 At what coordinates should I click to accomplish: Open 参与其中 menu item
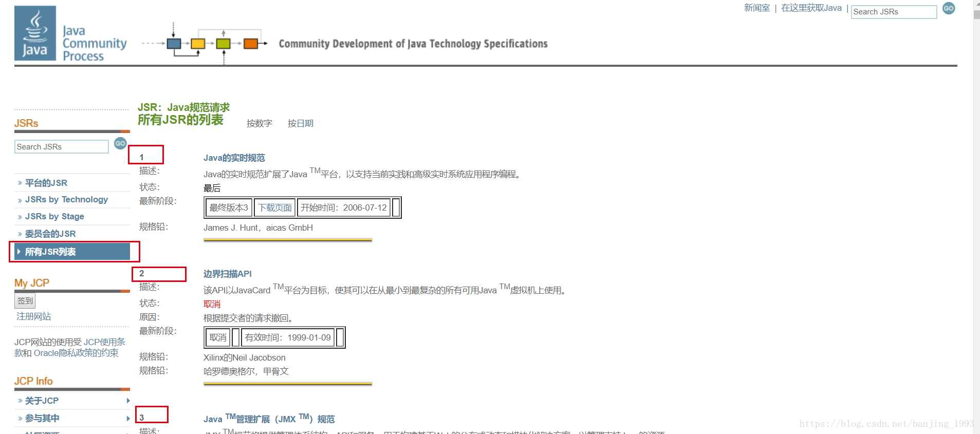(x=42, y=419)
